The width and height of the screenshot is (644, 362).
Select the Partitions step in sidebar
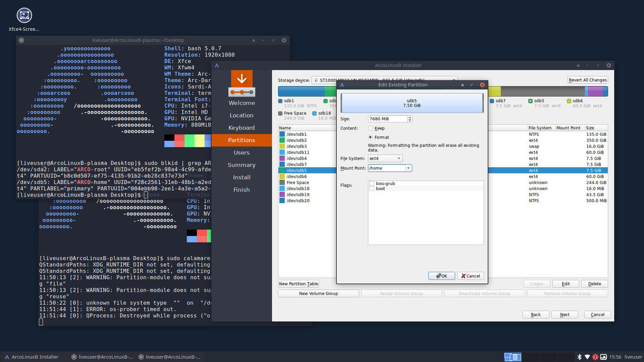click(241, 140)
